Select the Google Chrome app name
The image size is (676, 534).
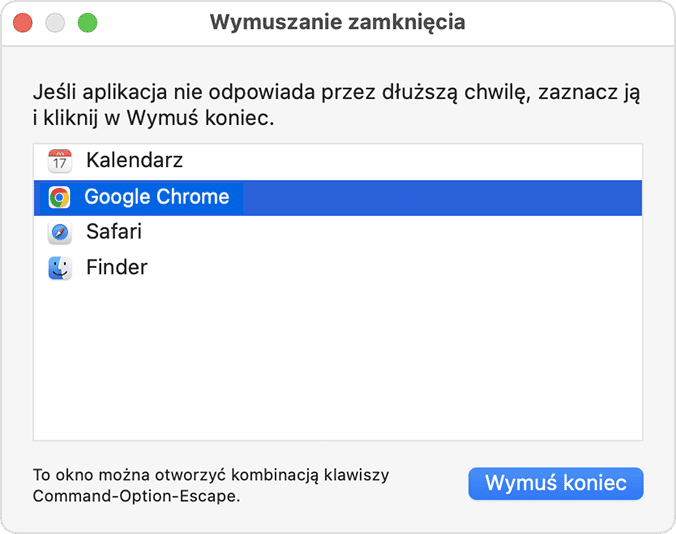[x=157, y=197]
